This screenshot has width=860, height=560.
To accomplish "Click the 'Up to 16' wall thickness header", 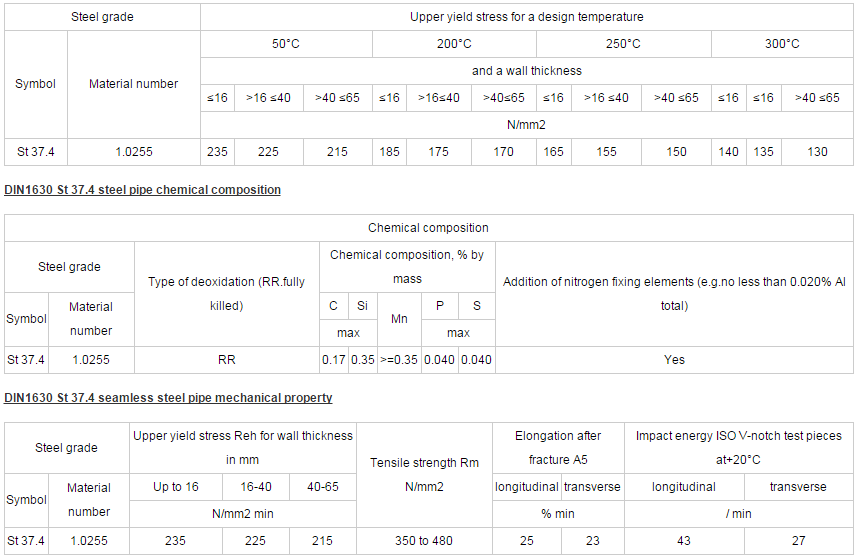I will [x=176, y=487].
